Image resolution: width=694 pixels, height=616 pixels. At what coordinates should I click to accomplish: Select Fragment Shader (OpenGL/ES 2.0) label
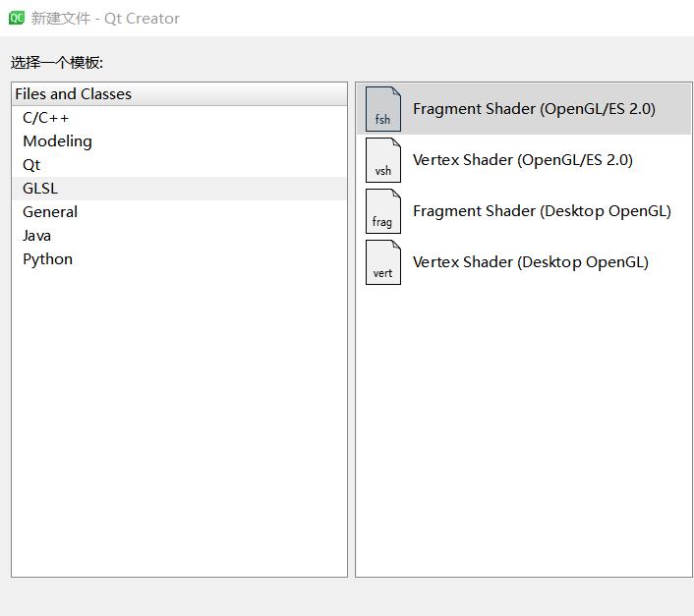coord(534,109)
